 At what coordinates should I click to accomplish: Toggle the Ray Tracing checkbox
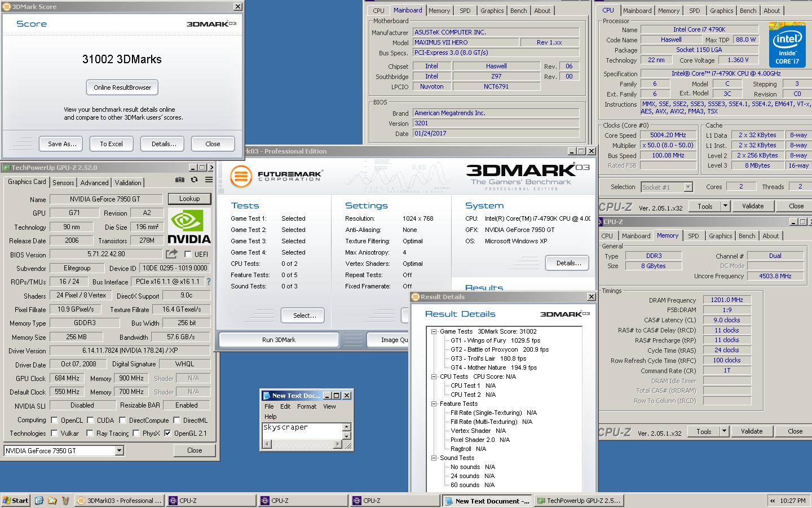tap(90, 433)
